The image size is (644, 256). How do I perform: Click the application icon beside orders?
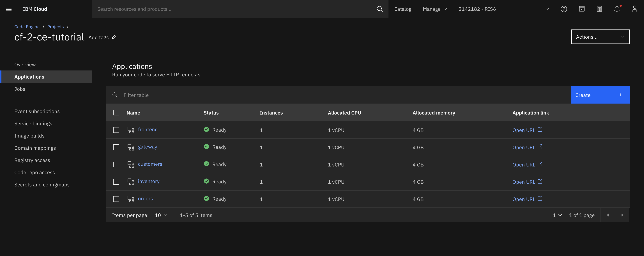pos(131,199)
